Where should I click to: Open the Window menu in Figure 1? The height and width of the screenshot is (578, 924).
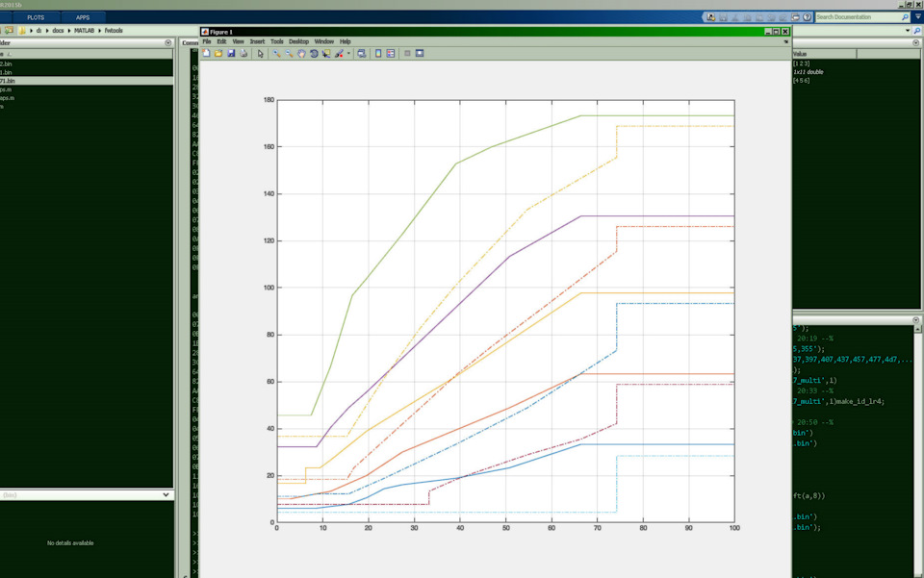[324, 41]
